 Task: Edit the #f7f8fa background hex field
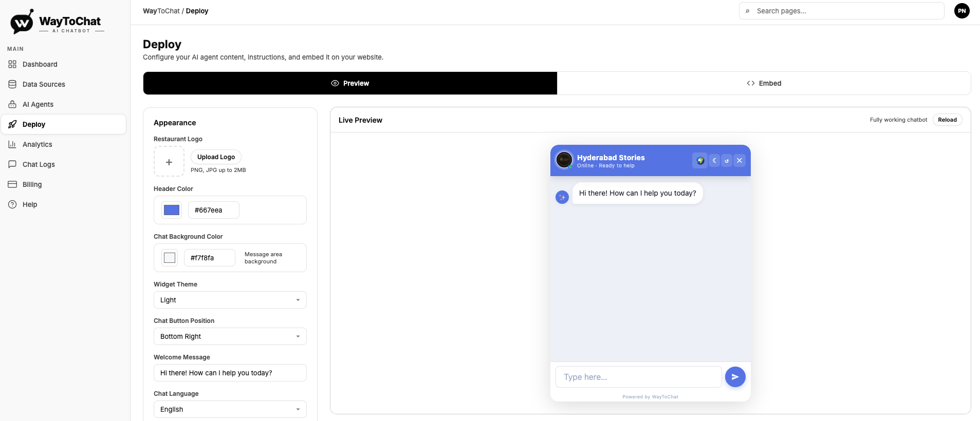[x=210, y=258]
